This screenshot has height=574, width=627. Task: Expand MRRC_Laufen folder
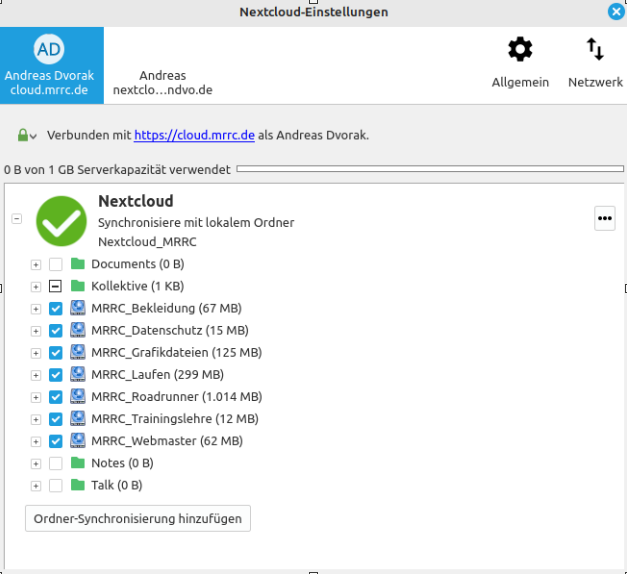(x=36, y=375)
